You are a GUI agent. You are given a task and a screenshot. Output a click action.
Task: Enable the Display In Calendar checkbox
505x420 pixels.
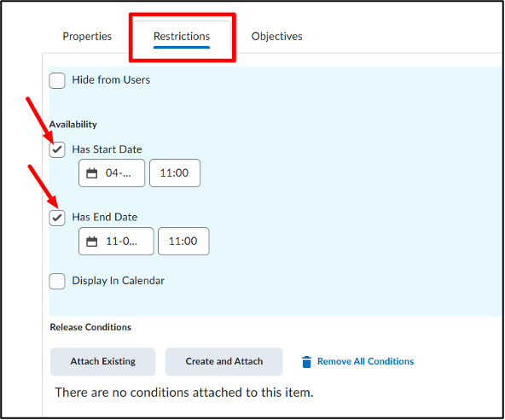[57, 282]
